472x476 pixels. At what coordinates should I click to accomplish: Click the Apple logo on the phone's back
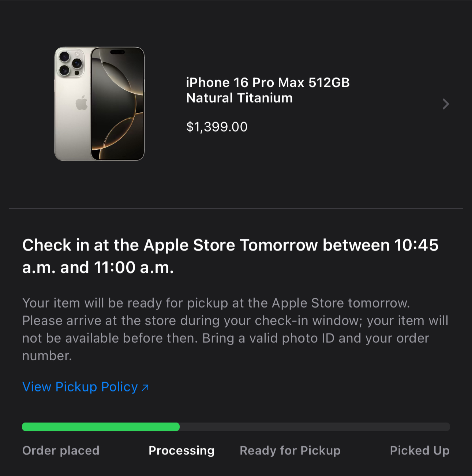tap(81, 103)
